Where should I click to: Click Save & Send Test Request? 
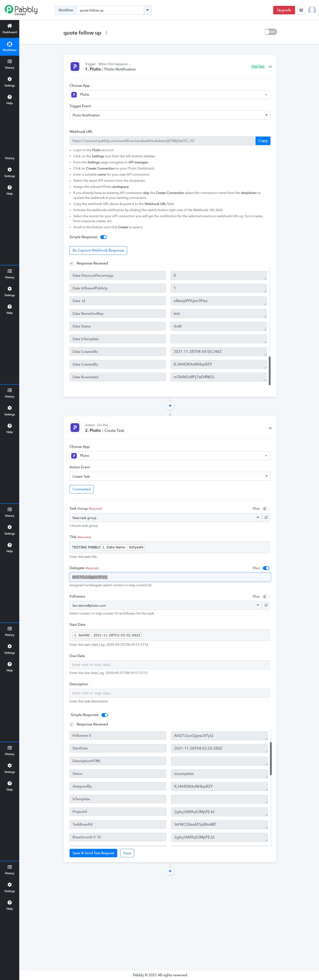93,853
